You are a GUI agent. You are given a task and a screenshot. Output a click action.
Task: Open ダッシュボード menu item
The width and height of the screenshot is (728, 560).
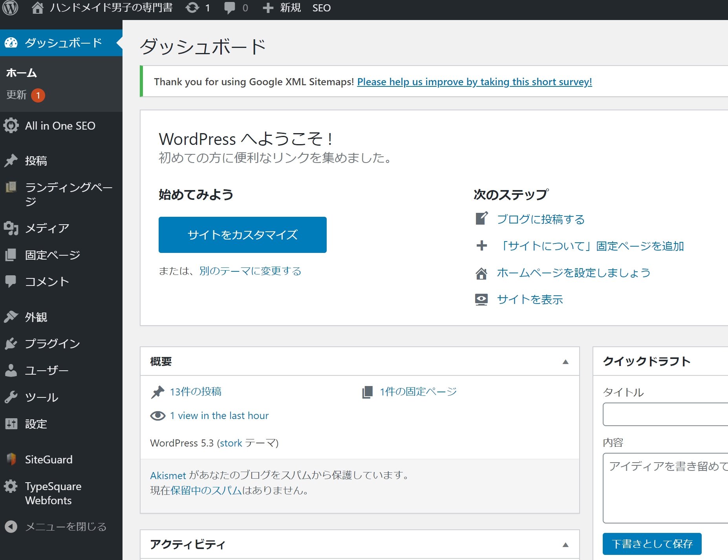61,43
